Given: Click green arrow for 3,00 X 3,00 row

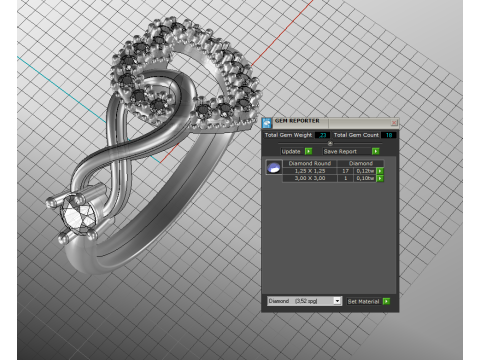Looking at the screenshot, I should (380, 178).
